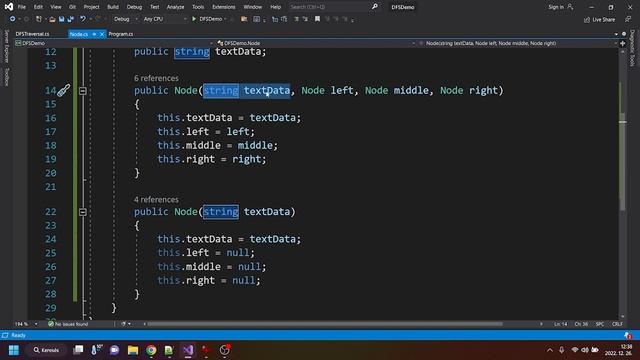640x360 pixels.
Task: Open the Git menu
Action: (x=72, y=7)
